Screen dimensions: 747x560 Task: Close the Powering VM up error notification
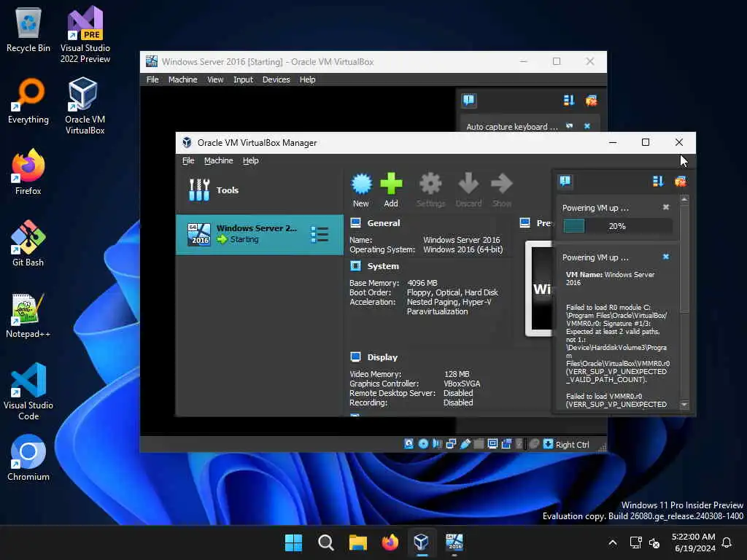(666, 257)
